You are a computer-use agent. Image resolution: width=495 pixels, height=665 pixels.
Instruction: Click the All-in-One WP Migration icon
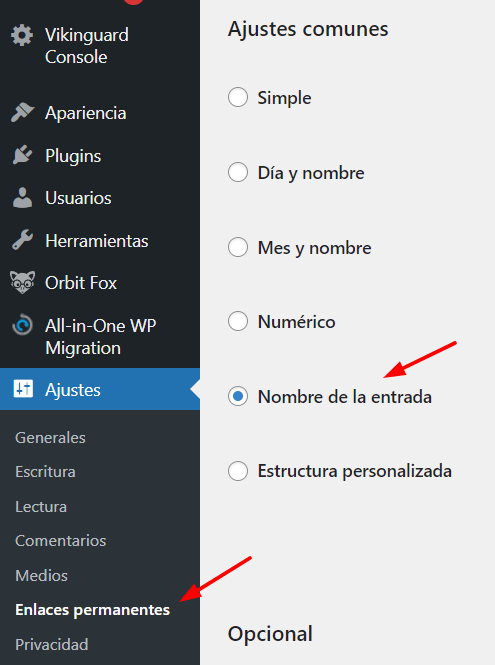[x=22, y=325]
